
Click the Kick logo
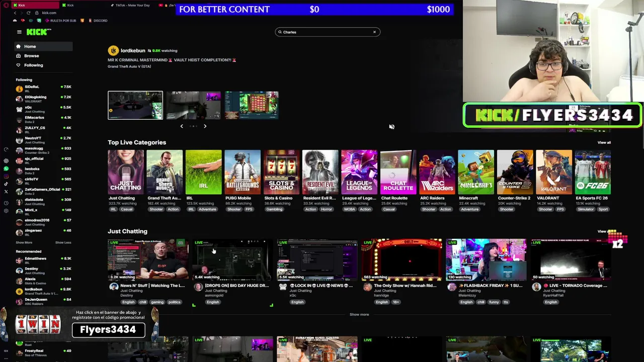pyautogui.click(x=39, y=32)
